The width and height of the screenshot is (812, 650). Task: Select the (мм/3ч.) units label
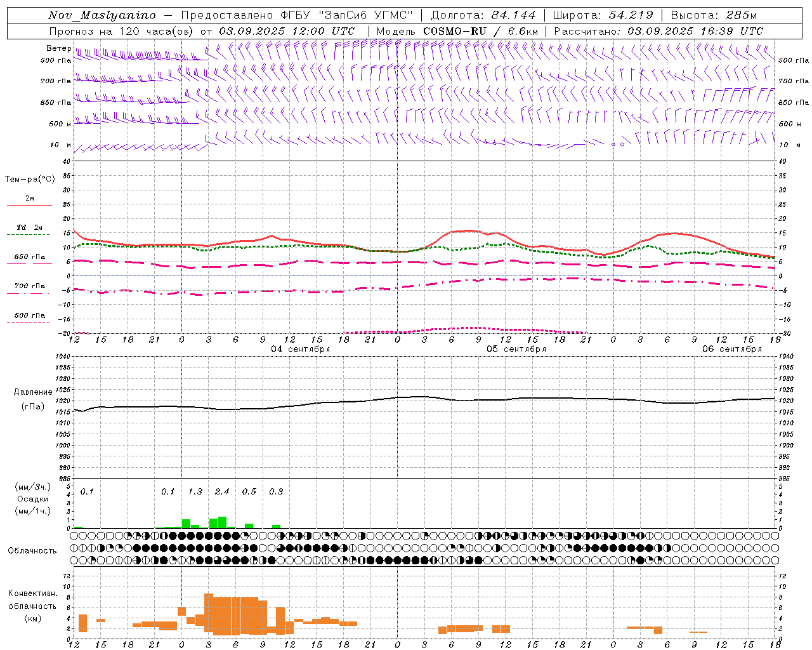[x=32, y=487]
